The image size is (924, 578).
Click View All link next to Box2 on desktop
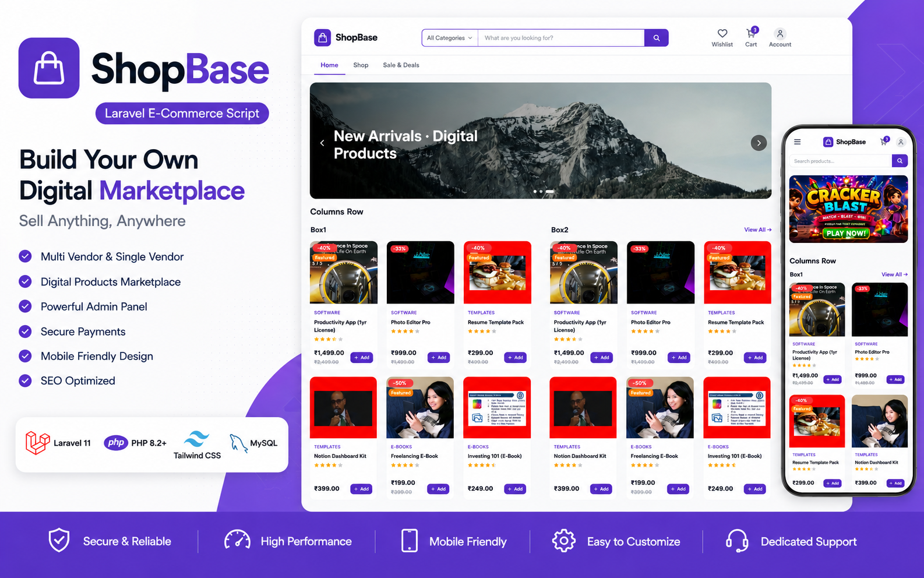757,230
